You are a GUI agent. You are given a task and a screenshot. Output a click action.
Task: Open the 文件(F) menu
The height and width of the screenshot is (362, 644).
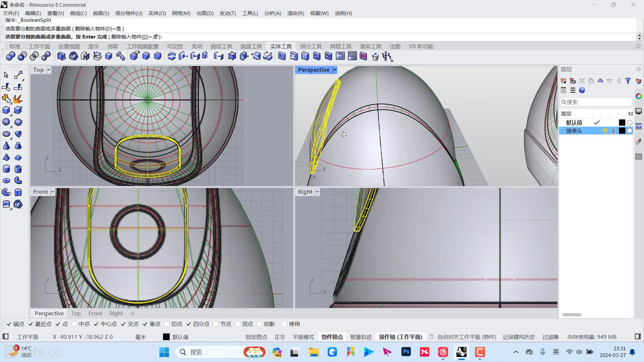pyautogui.click(x=11, y=13)
